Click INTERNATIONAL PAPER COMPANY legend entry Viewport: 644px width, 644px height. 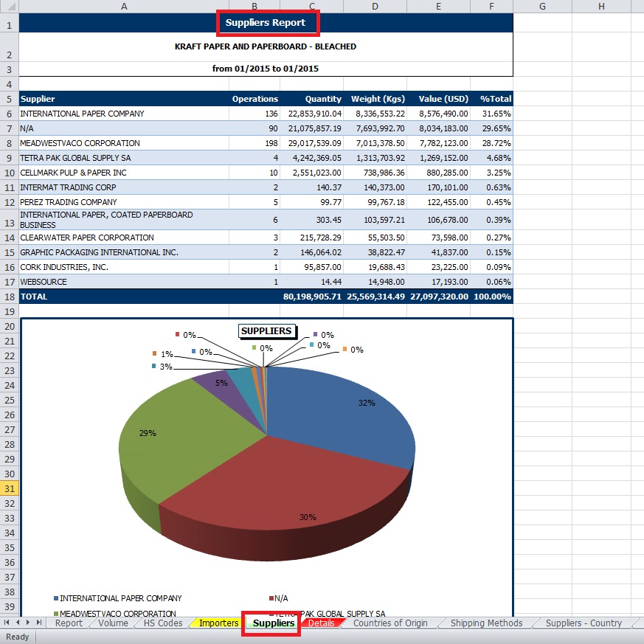(120, 598)
